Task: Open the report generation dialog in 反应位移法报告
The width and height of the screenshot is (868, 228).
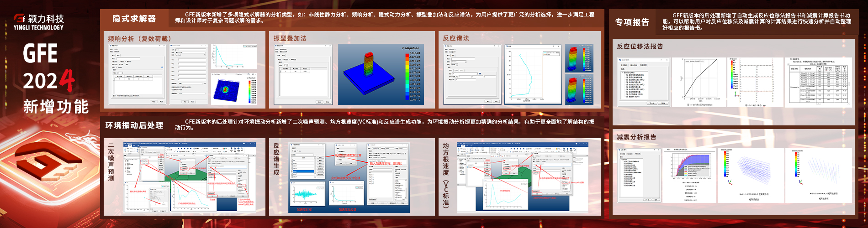Action: pos(645,82)
